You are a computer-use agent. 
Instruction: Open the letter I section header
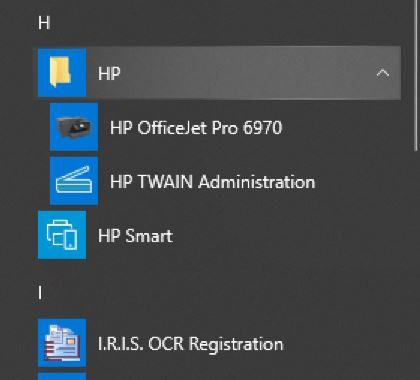pyautogui.click(x=40, y=293)
